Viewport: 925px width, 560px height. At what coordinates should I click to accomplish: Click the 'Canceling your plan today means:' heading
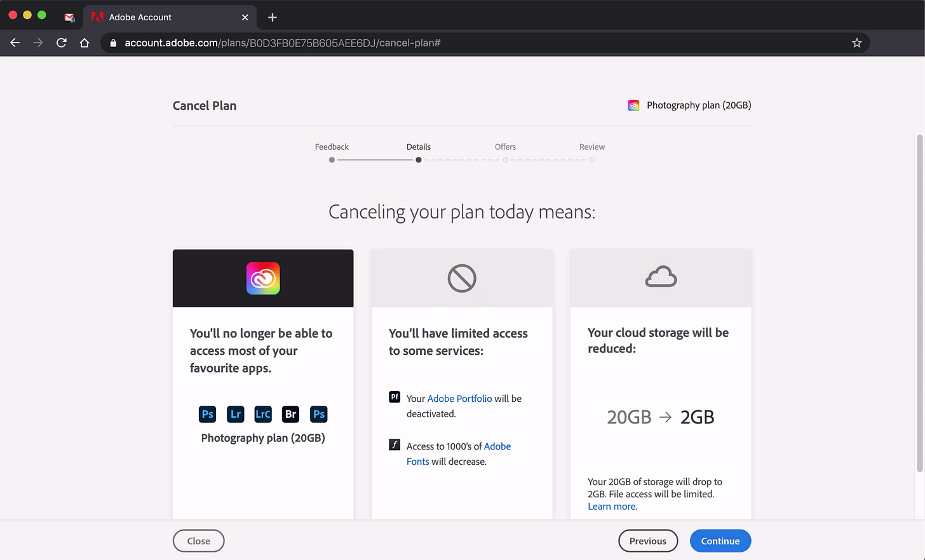[x=462, y=212]
